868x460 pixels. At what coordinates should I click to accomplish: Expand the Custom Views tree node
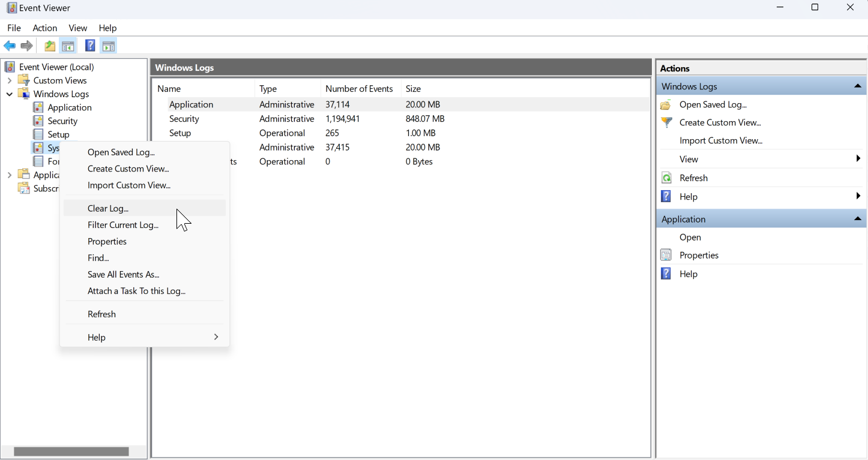coord(10,80)
